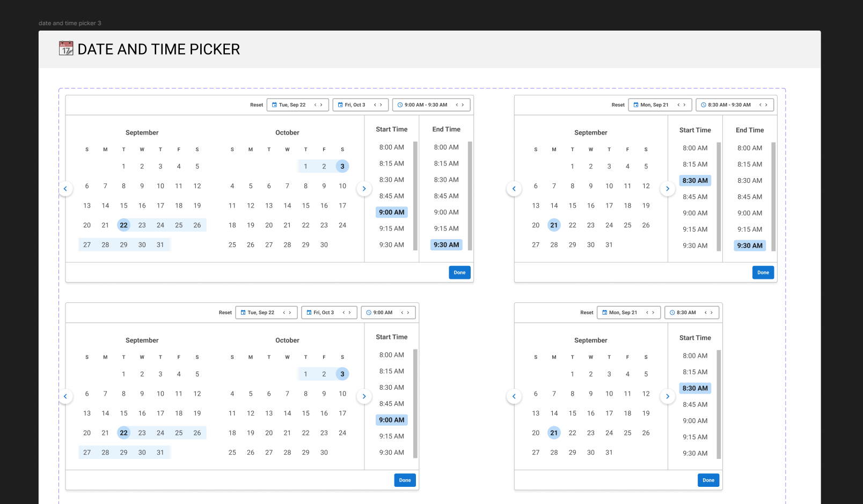Click calendar icon in Tue, Sep 22 field of single 9:00 AM picker

tap(243, 313)
